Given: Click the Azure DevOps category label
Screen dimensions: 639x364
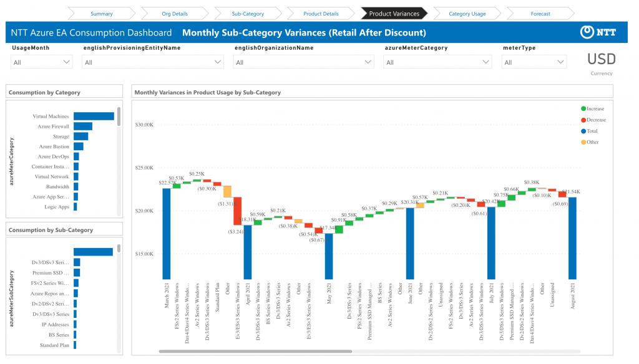Looking at the screenshot, I should point(54,156).
